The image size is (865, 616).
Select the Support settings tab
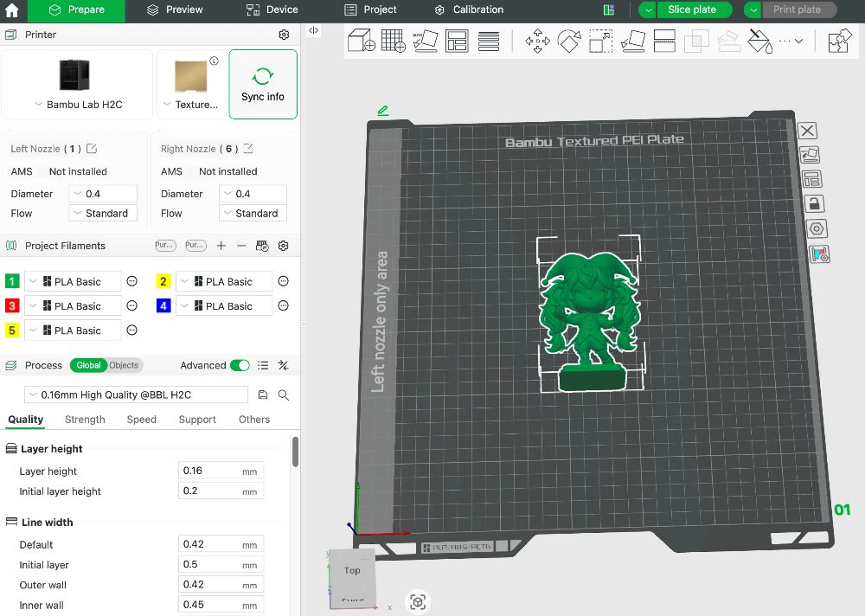pos(197,420)
